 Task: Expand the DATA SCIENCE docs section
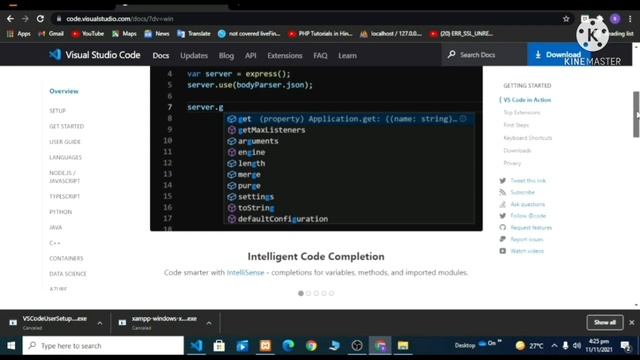pyautogui.click(x=68, y=274)
